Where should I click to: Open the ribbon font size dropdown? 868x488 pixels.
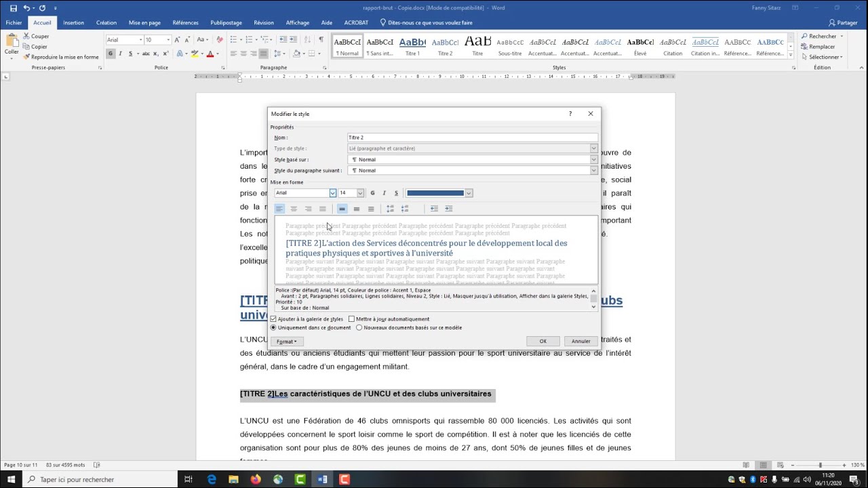tap(167, 40)
